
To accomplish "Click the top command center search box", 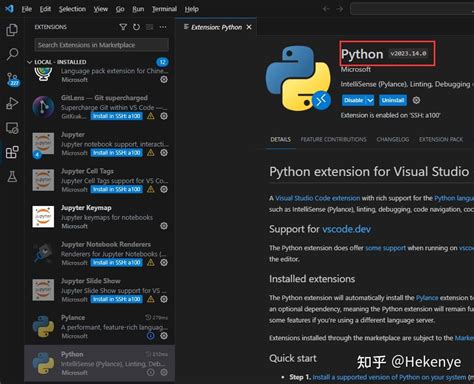I will (x=412, y=9).
